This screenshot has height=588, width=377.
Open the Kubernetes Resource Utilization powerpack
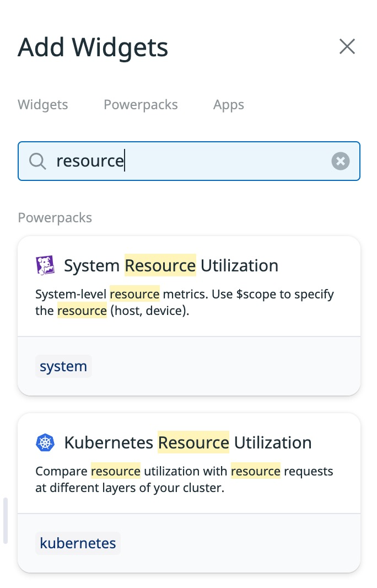click(x=187, y=442)
